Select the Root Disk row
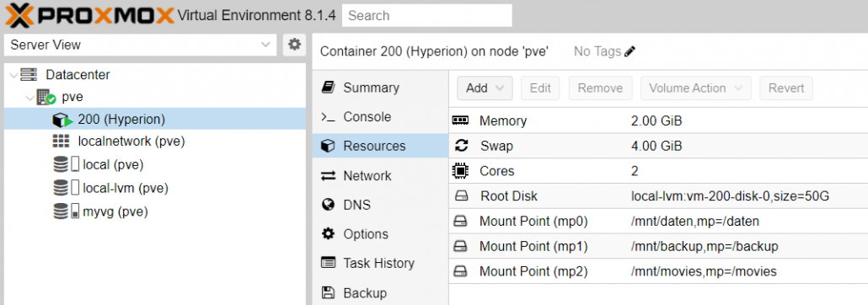This screenshot has width=868, height=305. pyautogui.click(x=658, y=196)
